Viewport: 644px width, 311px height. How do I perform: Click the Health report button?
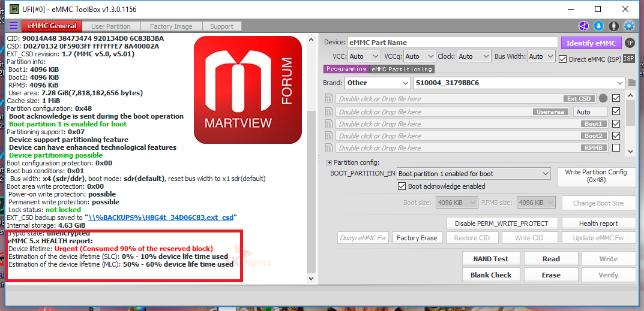(598, 224)
